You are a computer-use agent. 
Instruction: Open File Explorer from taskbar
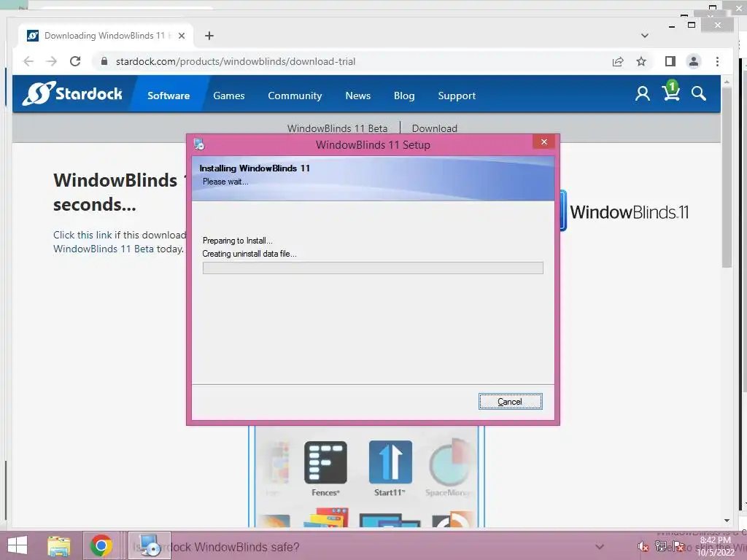click(x=59, y=545)
